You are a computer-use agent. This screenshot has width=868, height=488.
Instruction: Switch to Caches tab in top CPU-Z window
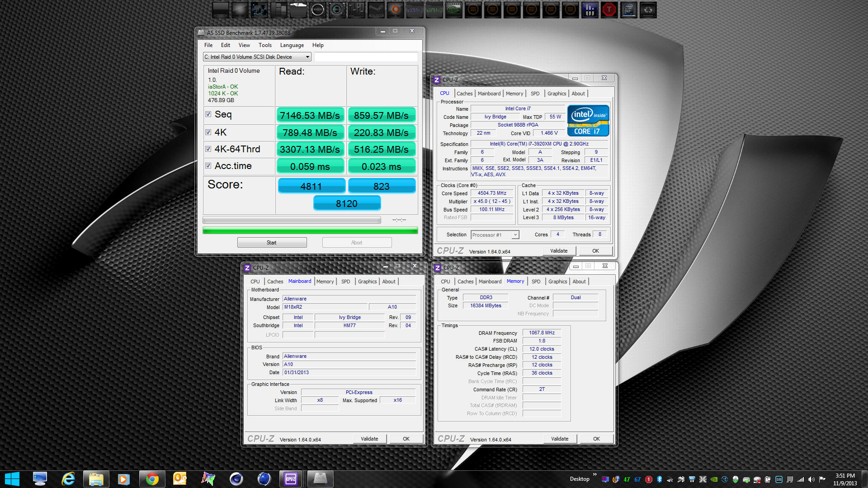tap(464, 94)
